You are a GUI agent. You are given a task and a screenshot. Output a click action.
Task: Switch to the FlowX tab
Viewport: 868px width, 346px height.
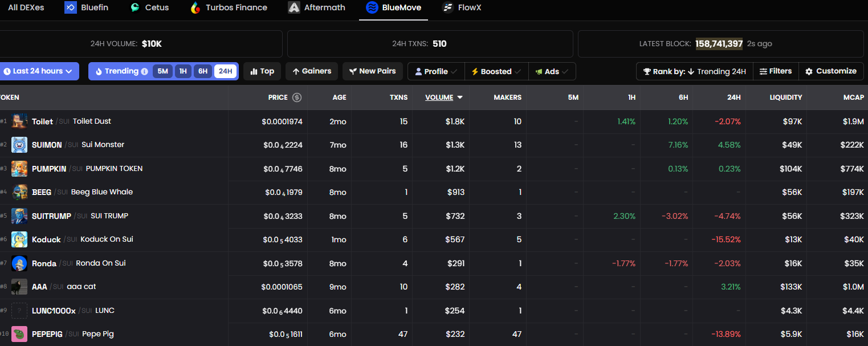point(462,7)
